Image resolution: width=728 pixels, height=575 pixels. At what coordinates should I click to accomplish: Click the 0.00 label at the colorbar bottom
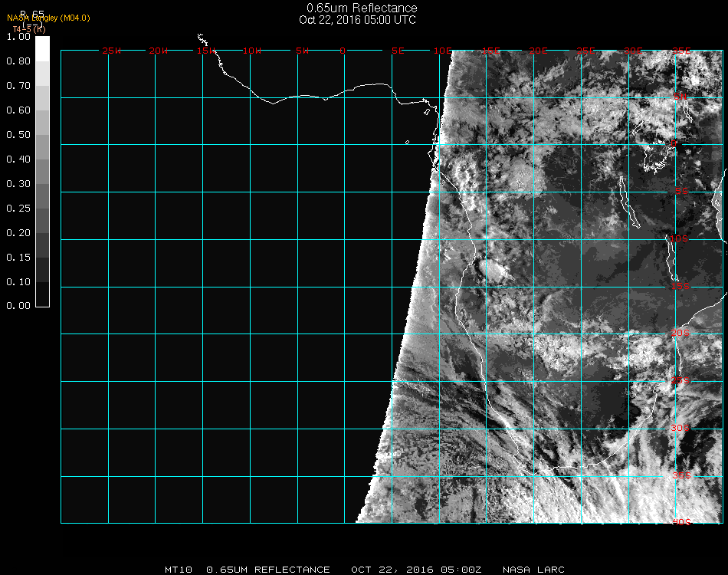tap(18, 306)
